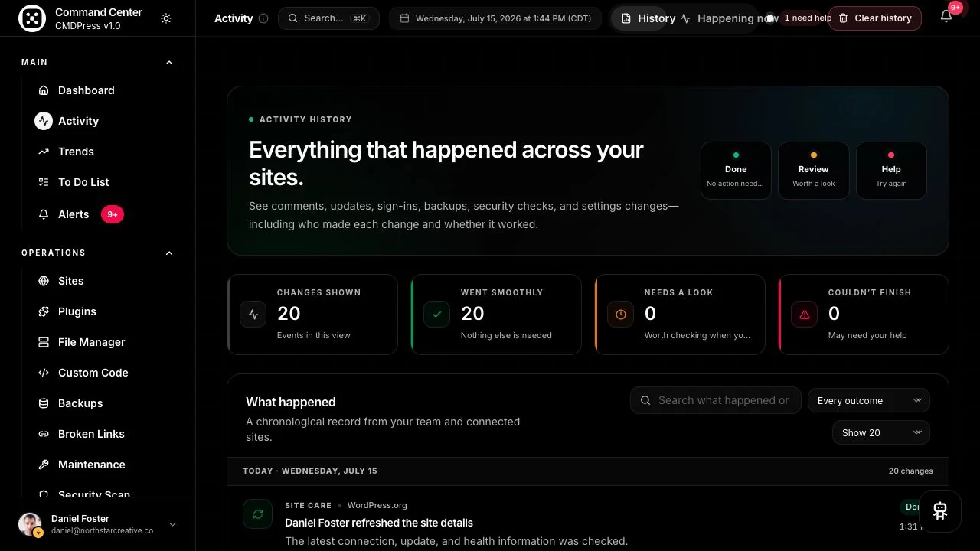Switch to the Happening now tab
The image size is (980, 551).
(x=729, y=18)
